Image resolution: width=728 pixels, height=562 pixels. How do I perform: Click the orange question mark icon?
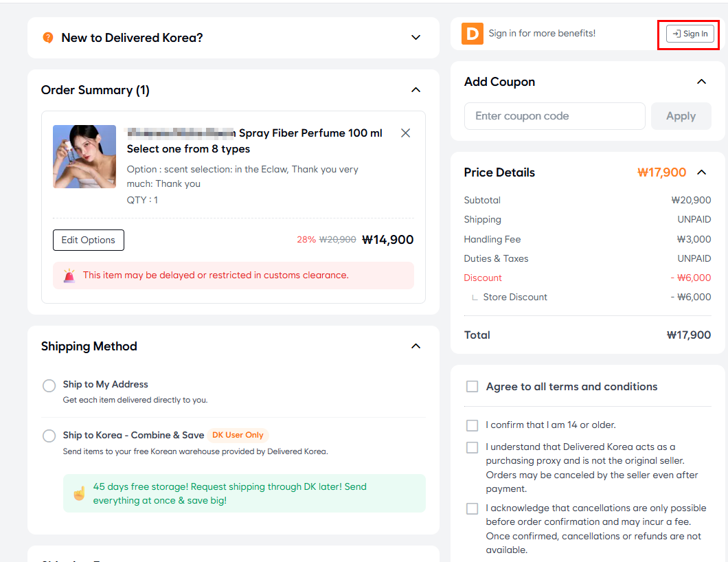pos(48,38)
